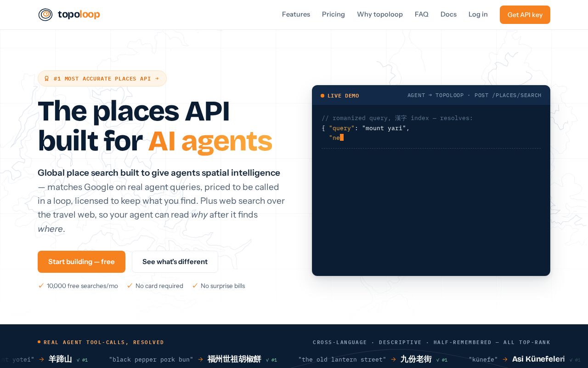This screenshot has height=368, width=588.
Task: Click the "The places API" headline line
Action: pos(134,111)
